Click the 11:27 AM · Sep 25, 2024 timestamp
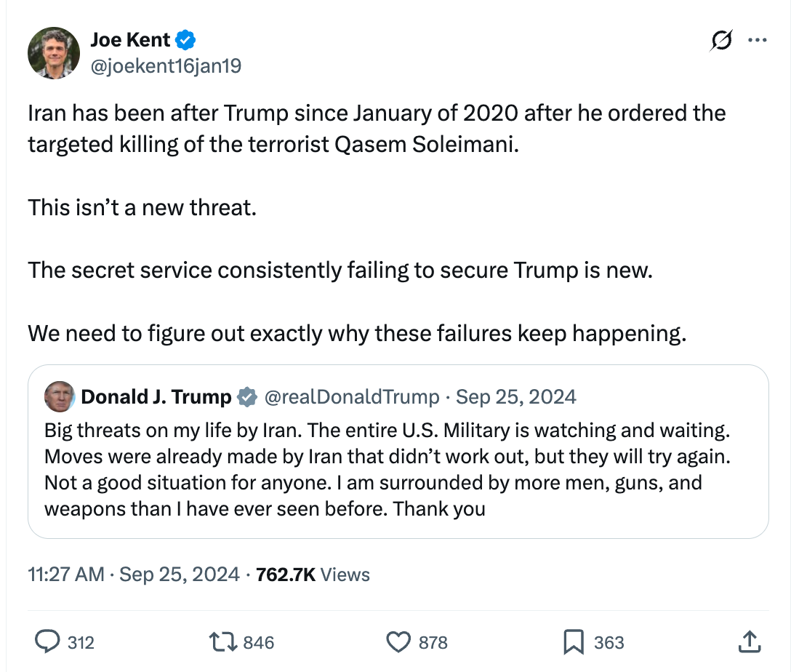The height and width of the screenshot is (672, 791). tap(134, 575)
